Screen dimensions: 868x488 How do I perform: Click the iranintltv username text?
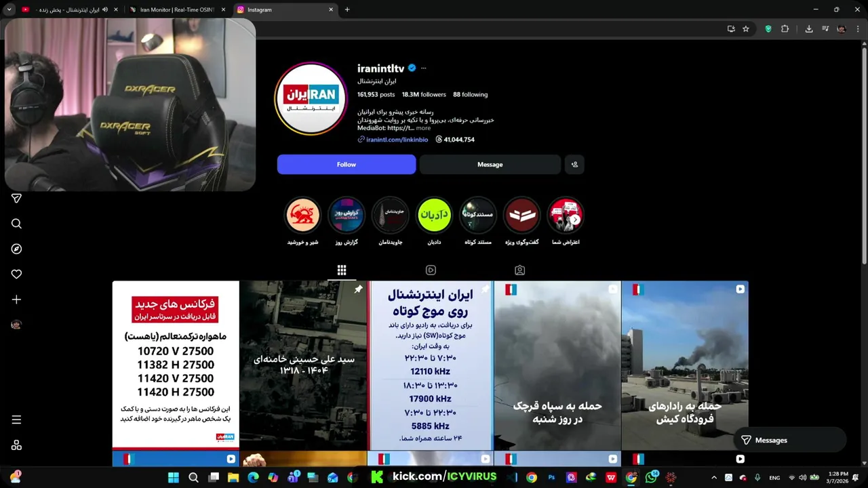point(380,68)
